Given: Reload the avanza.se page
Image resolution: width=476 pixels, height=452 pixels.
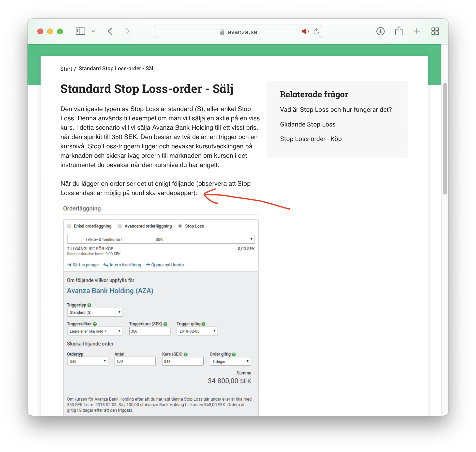Looking at the screenshot, I should [x=316, y=31].
